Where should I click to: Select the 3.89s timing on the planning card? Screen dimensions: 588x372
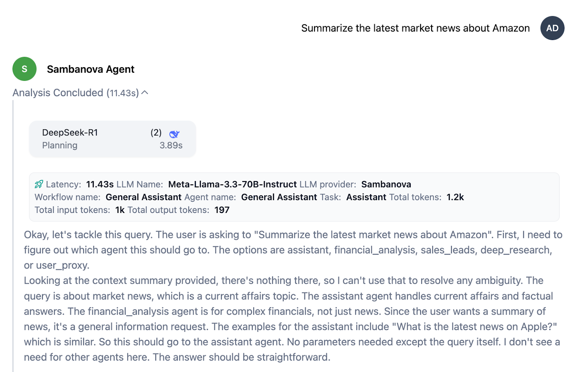coord(171,145)
